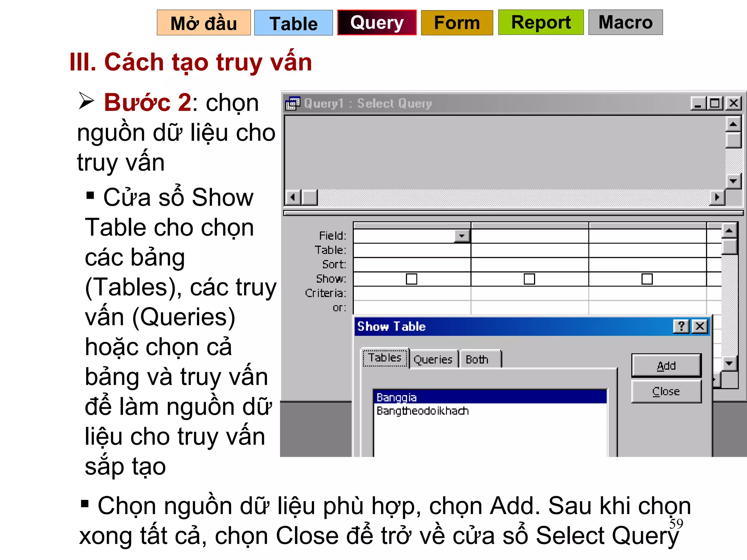This screenshot has width=747, height=560.
Task: Click the first column Sort cell
Action: tap(412, 265)
